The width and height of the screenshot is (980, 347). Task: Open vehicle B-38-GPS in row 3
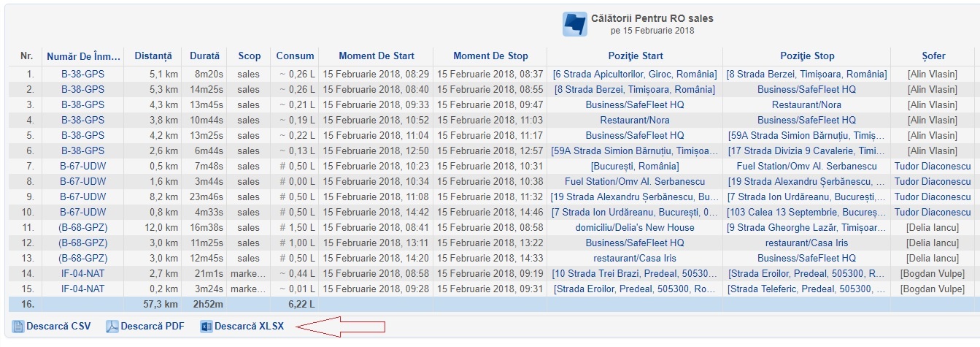click(82, 105)
